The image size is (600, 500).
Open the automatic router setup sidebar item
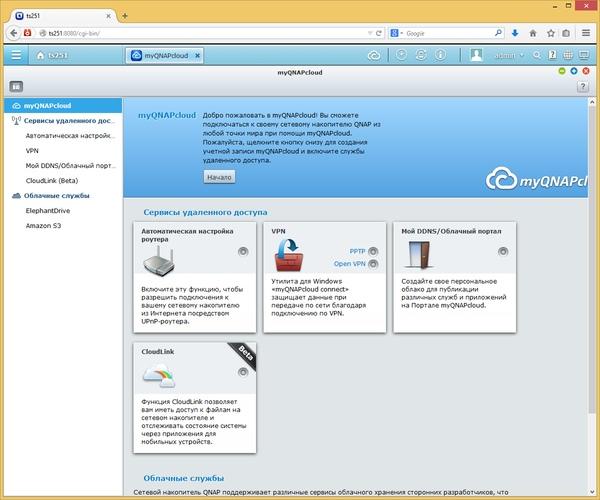70,136
